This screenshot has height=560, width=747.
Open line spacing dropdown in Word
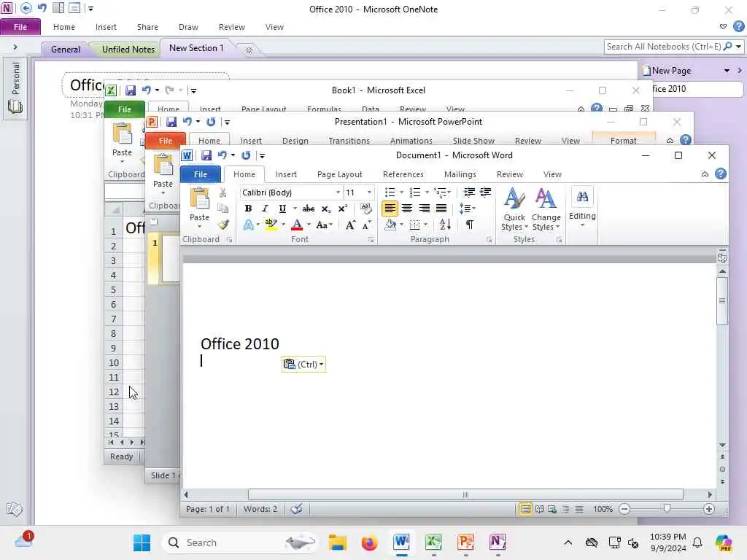pyautogui.click(x=468, y=209)
